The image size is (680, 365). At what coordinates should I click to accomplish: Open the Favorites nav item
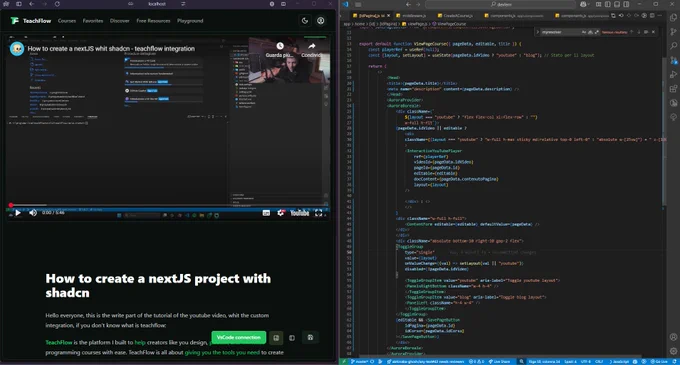93,21
